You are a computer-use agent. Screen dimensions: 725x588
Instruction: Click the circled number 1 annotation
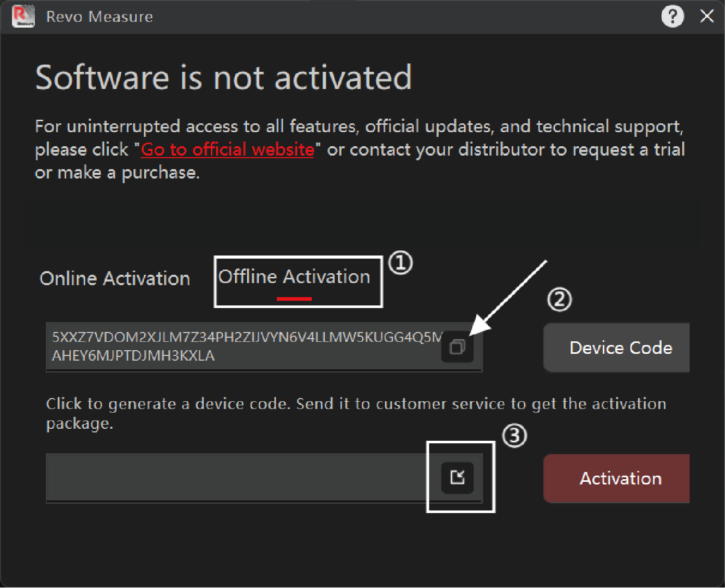(401, 263)
